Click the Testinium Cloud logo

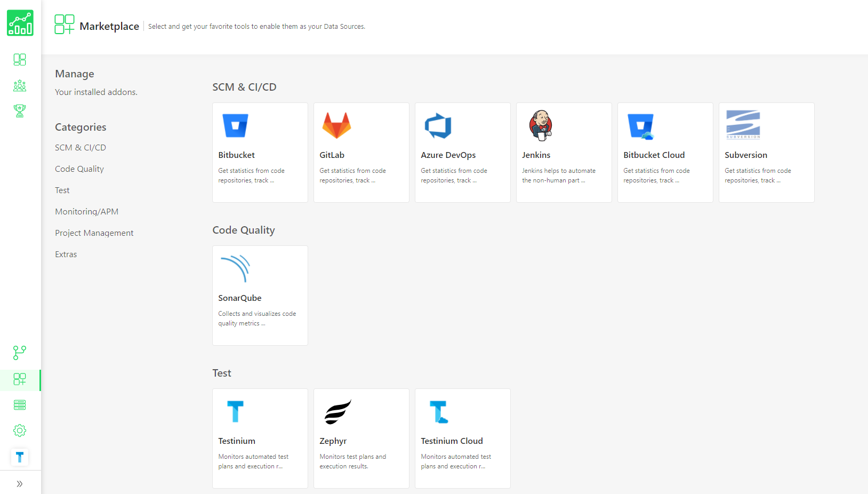[439, 412]
